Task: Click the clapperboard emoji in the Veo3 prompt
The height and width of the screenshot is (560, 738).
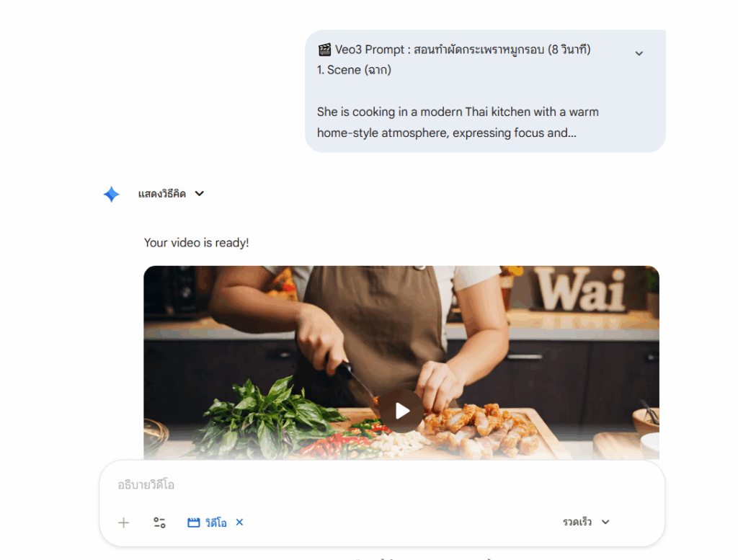Action: 324,50
